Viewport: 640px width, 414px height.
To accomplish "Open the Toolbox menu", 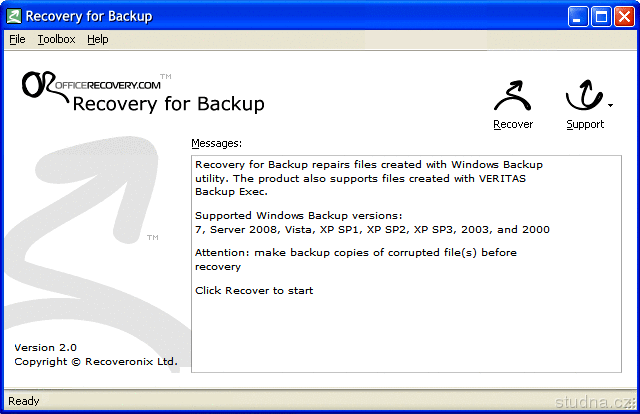I will 56,39.
